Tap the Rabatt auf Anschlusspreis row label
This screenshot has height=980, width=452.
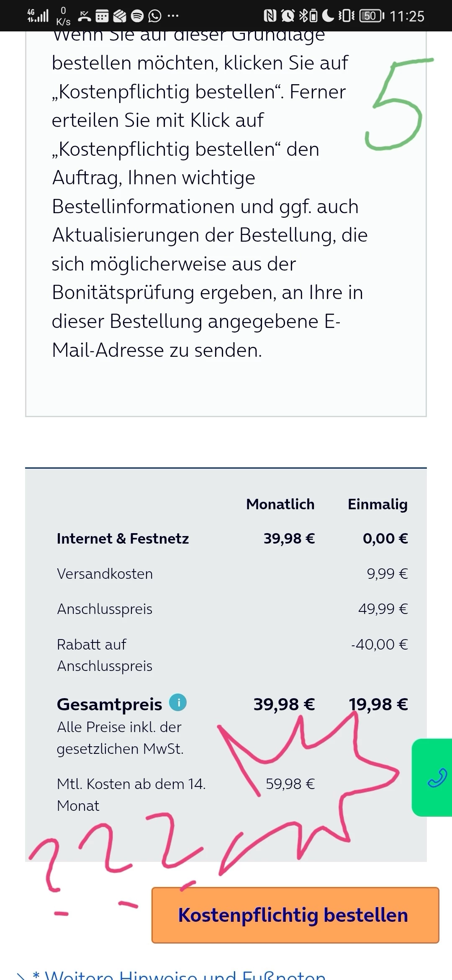[x=105, y=655]
